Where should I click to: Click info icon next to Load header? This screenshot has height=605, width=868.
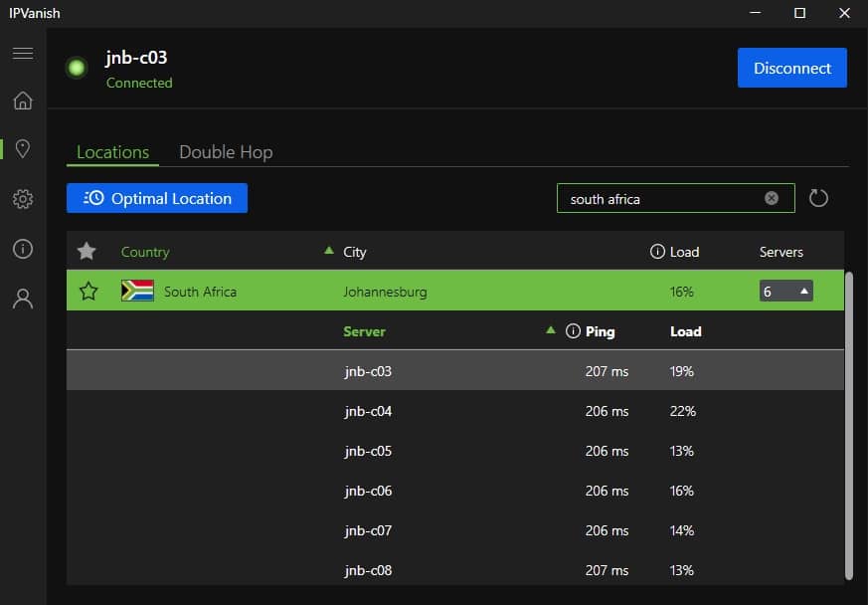coord(657,252)
